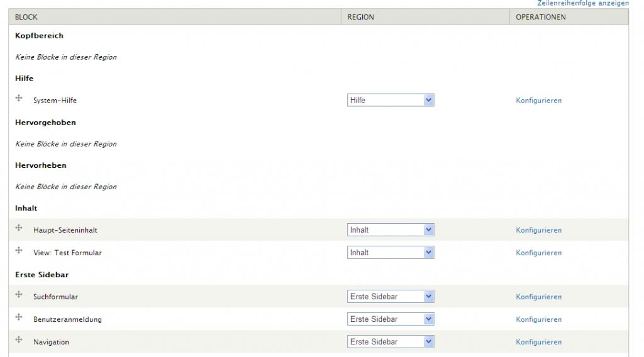The image size is (644, 357).
Task: Click the move handle for View: Test Formular
Action: pyautogui.click(x=19, y=251)
